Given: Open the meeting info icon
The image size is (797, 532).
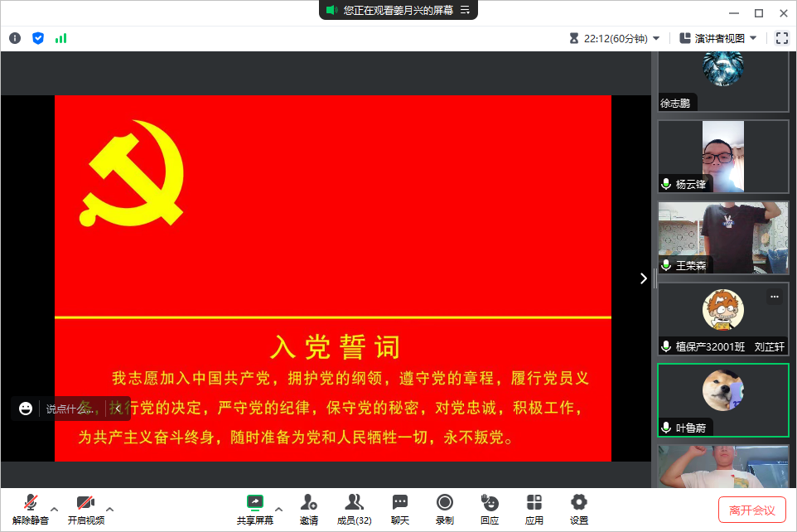Looking at the screenshot, I should click(15, 38).
